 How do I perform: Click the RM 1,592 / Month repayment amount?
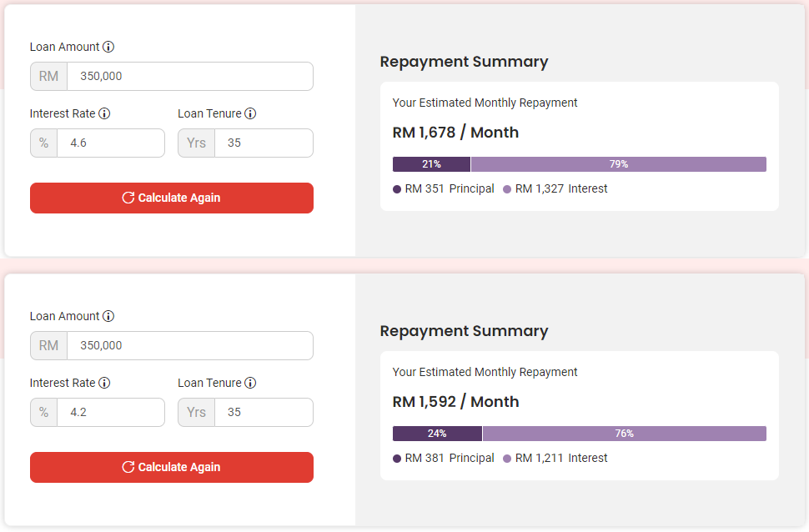point(455,402)
